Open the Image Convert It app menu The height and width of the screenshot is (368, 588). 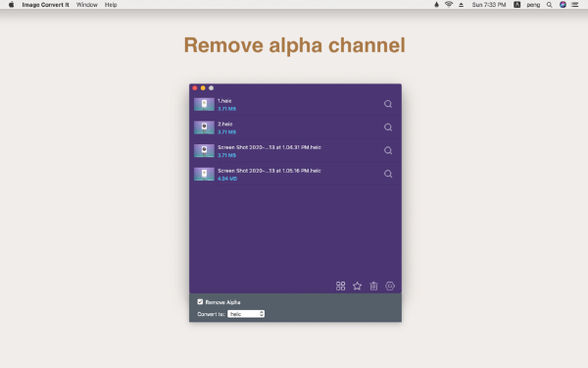tap(45, 5)
